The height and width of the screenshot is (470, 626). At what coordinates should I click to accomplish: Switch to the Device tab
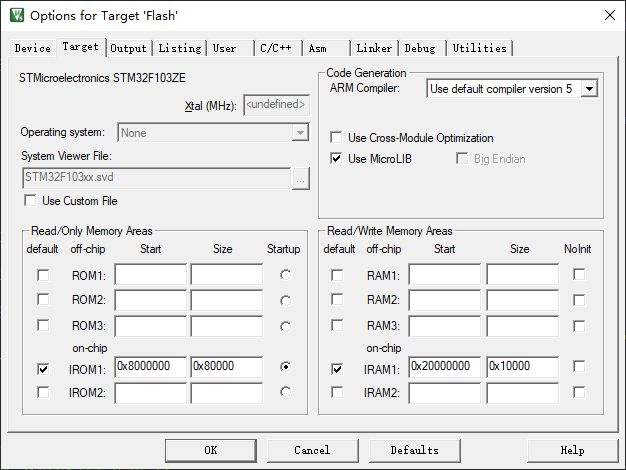click(32, 48)
